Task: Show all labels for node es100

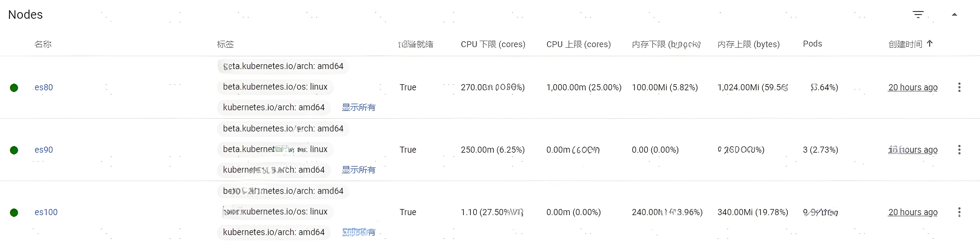Action: click(x=358, y=232)
